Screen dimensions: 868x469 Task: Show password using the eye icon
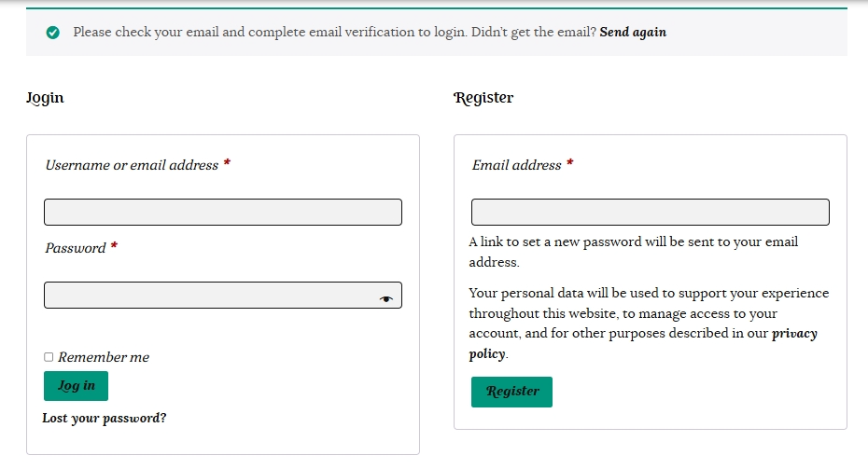point(386,298)
